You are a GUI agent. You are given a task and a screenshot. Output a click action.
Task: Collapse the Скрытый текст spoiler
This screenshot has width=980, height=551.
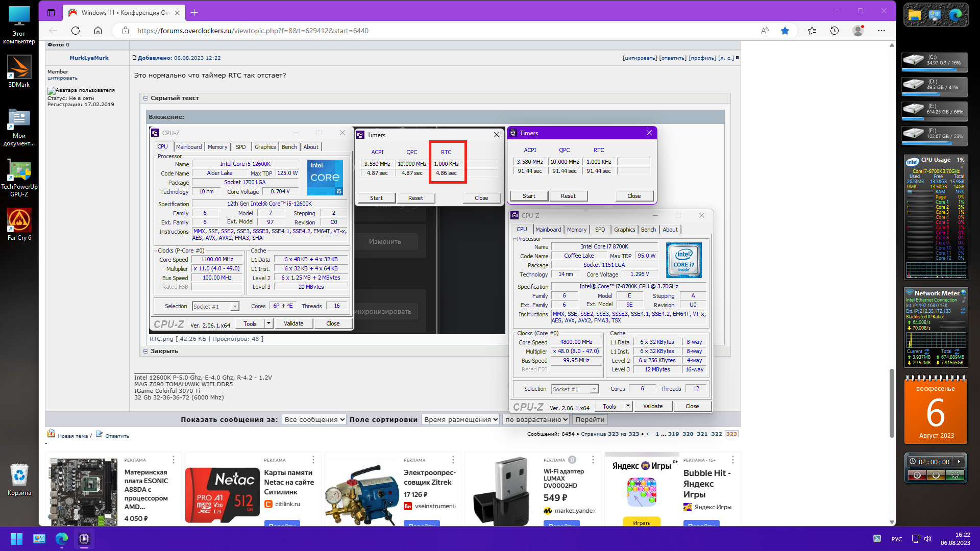[x=146, y=98]
